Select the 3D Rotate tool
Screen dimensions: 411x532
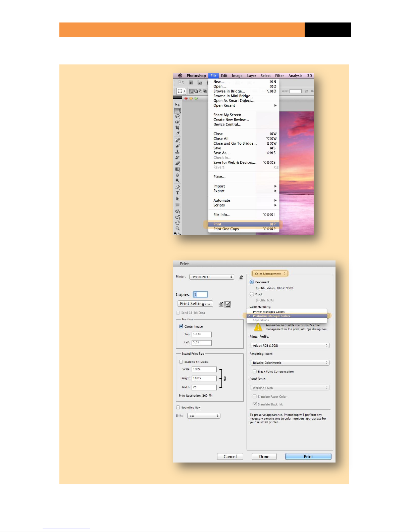[x=177, y=211]
